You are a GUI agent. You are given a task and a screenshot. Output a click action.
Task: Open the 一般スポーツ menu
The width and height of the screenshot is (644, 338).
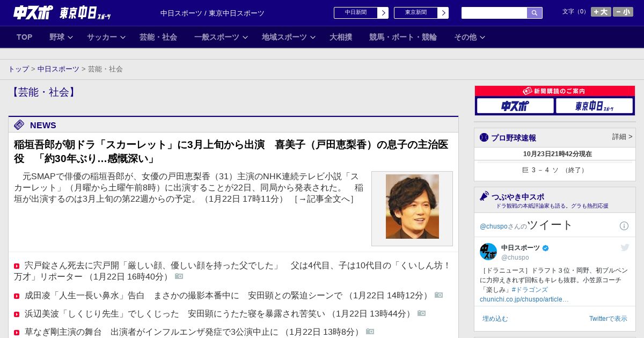[x=217, y=37]
